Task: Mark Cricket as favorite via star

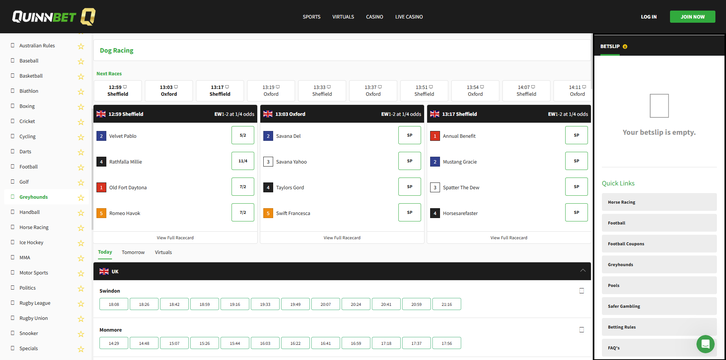Action: point(81,122)
